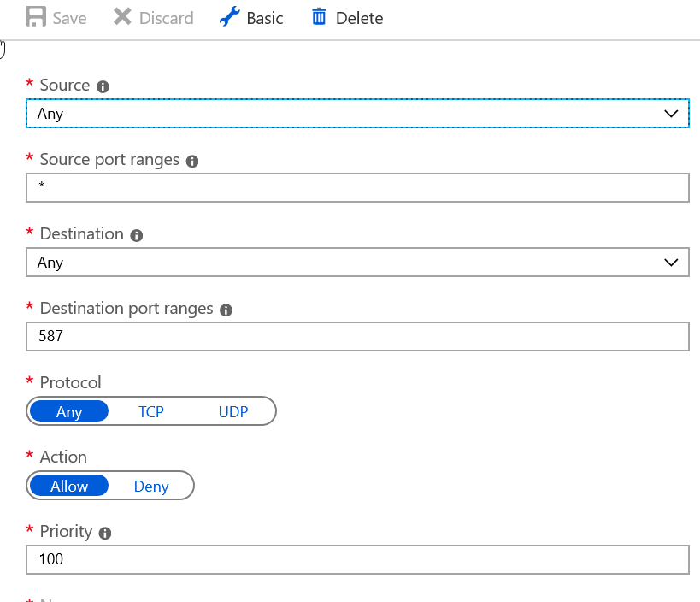Viewport: 700px width, 602px height.
Task: Click the Save floppy disk icon
Action: coord(36,17)
